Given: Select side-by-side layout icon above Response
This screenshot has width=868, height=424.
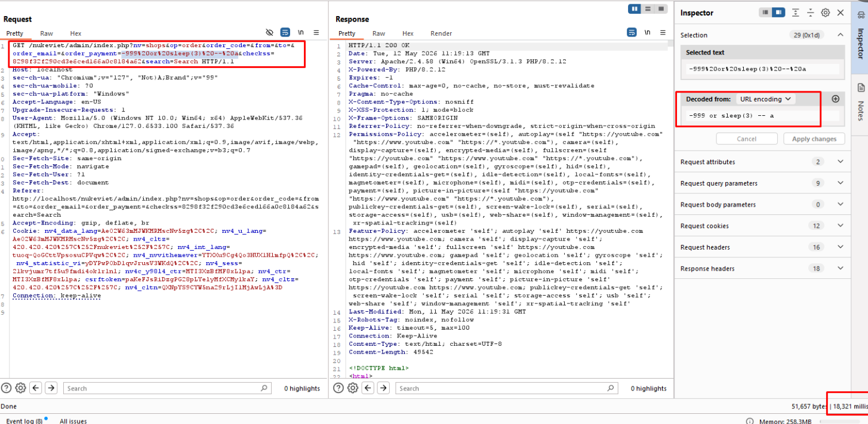Looking at the screenshot, I should click(x=635, y=9).
